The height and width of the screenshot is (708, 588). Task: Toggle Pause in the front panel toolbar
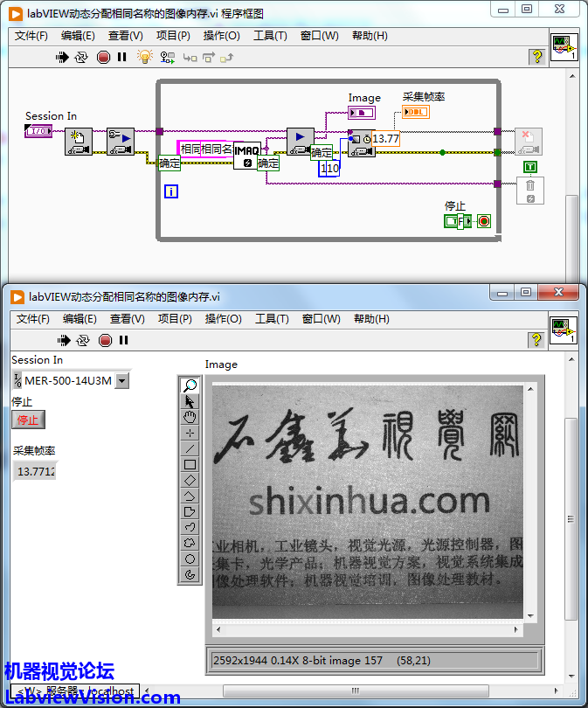pyautogui.click(x=123, y=340)
